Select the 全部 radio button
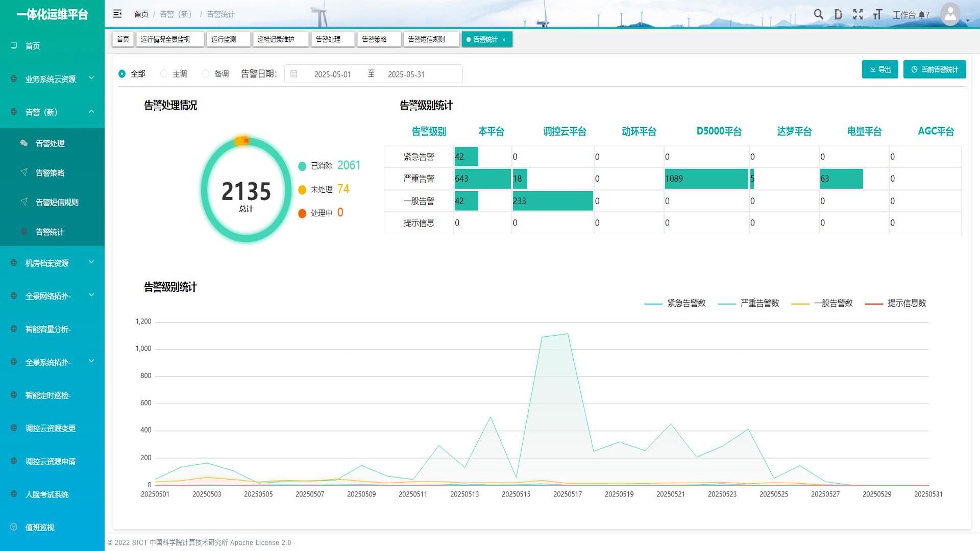 (122, 74)
